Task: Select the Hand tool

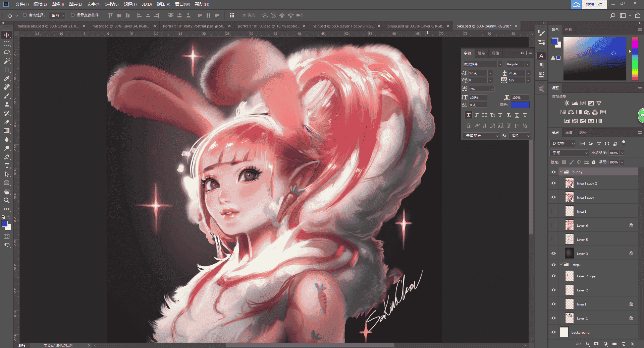Action: pos(7,192)
